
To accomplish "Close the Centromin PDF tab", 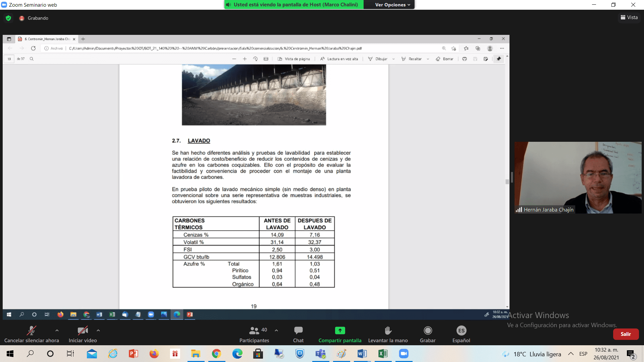I will pos(74,39).
